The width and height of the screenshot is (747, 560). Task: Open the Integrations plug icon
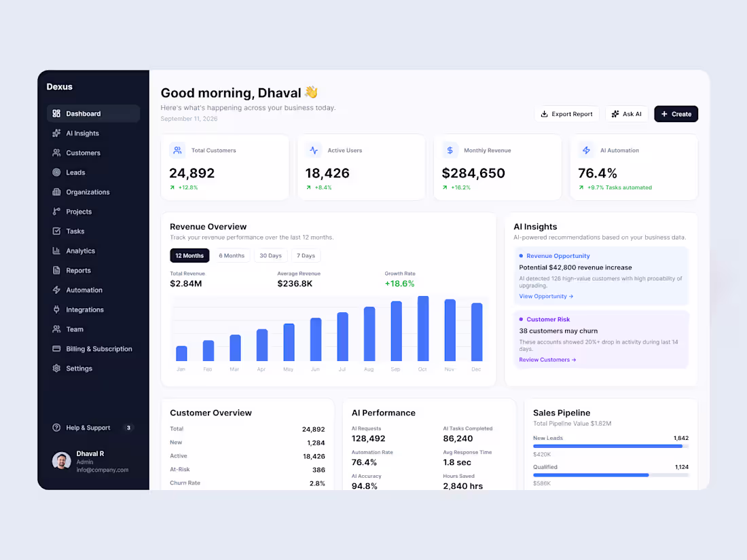click(x=56, y=310)
